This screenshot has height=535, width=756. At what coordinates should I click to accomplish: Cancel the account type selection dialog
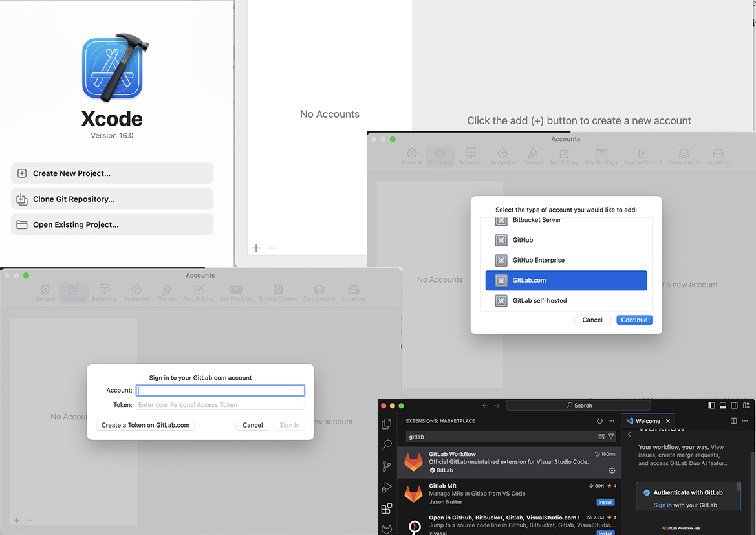tap(592, 320)
